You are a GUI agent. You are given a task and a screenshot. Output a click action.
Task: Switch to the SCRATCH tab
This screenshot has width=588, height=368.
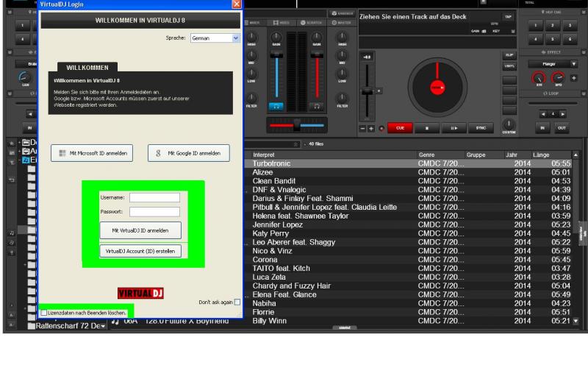[x=311, y=23]
